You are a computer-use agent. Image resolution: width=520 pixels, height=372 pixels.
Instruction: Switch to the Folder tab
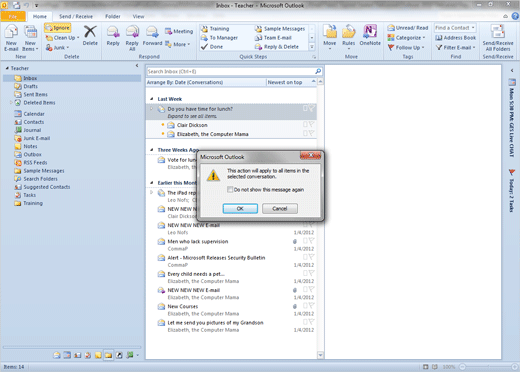coord(113,16)
